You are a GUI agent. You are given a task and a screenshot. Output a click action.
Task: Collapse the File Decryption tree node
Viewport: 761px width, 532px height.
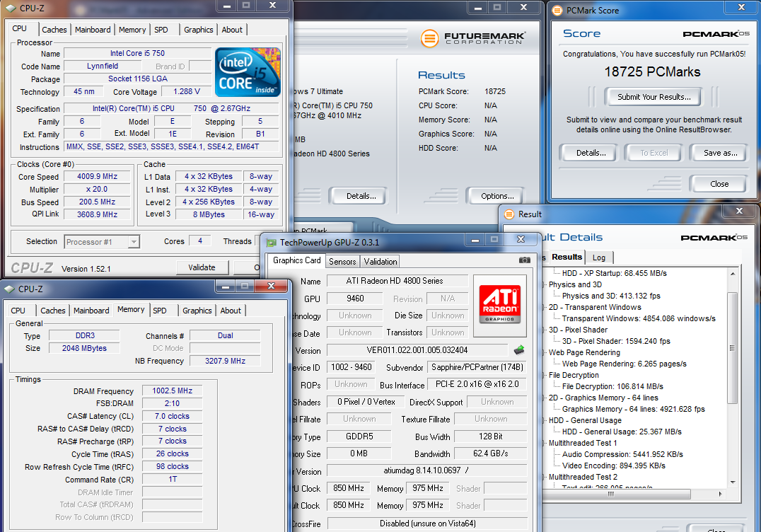coord(544,375)
